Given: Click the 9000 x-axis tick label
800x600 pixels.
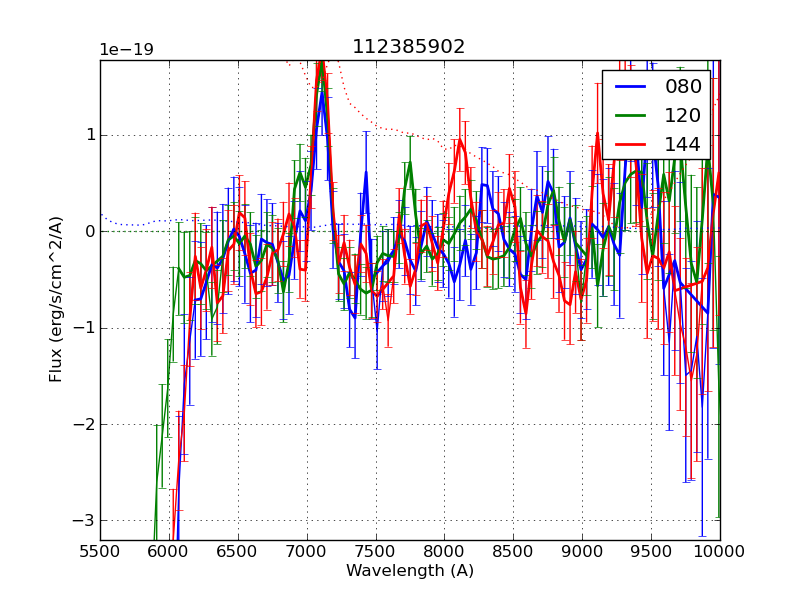Looking at the screenshot, I should pyautogui.click(x=582, y=551).
